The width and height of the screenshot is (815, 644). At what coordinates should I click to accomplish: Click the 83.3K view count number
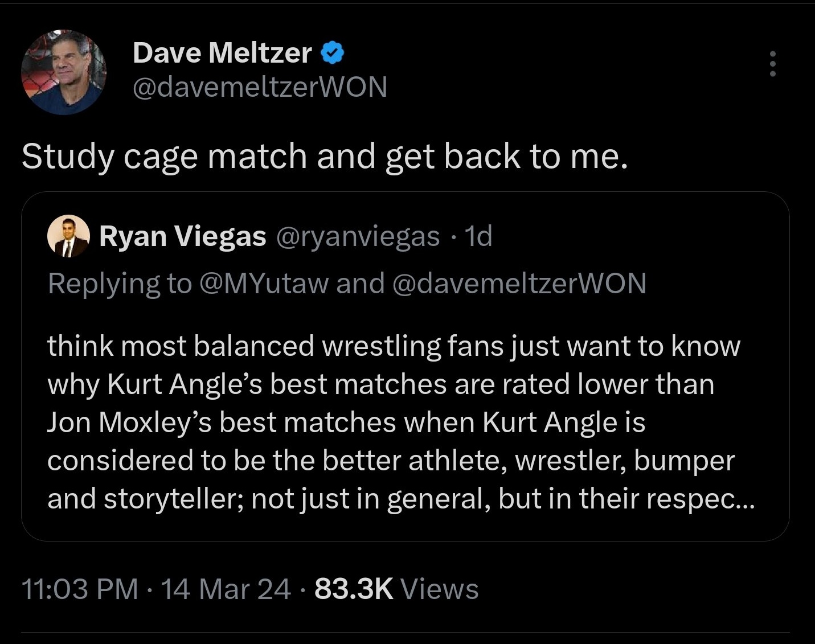[x=354, y=589]
